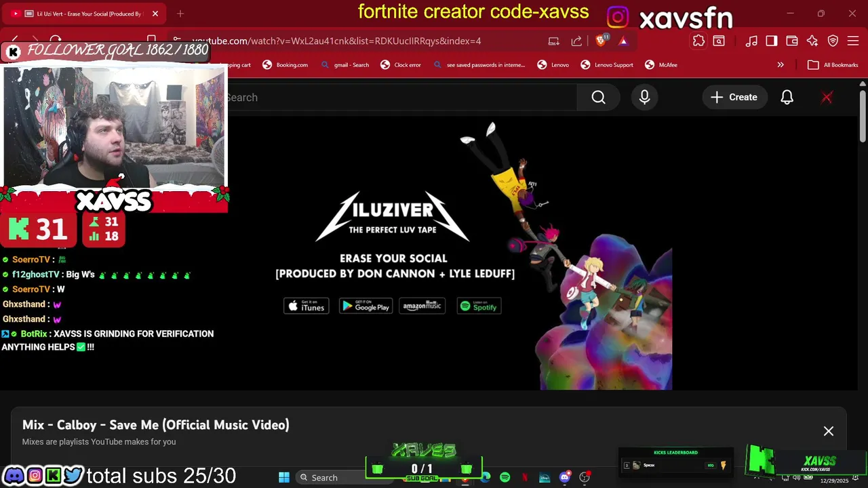Click the red X icon beside the bell
The image size is (868, 488).
click(x=827, y=98)
